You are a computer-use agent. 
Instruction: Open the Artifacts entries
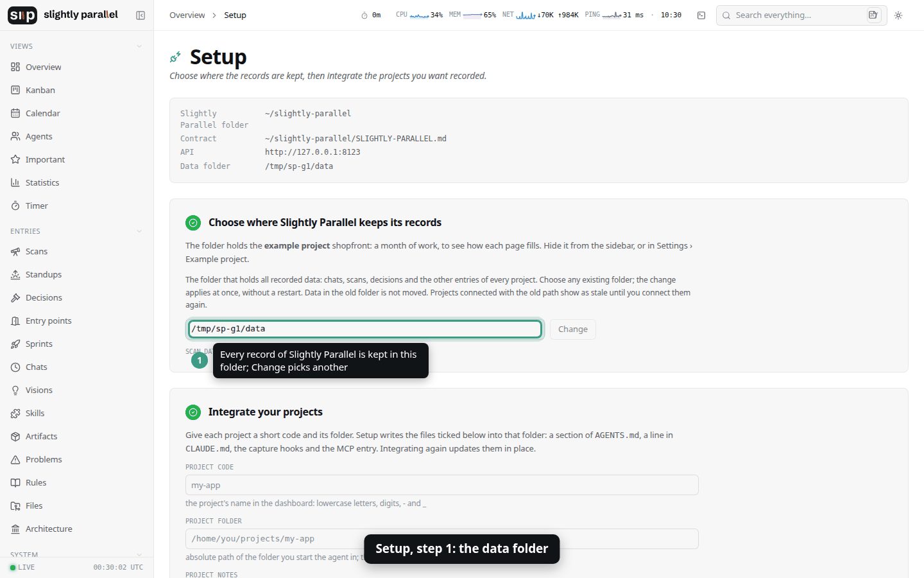click(x=77, y=436)
